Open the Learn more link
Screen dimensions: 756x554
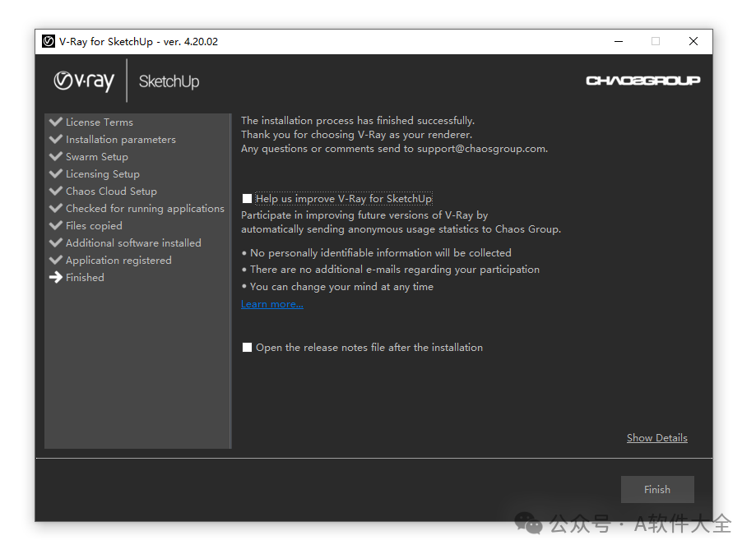(272, 304)
